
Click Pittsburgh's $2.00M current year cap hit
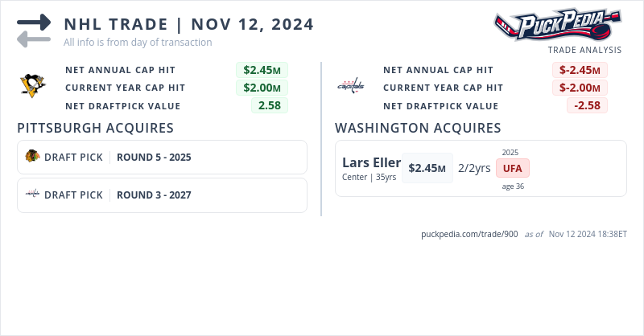click(262, 88)
